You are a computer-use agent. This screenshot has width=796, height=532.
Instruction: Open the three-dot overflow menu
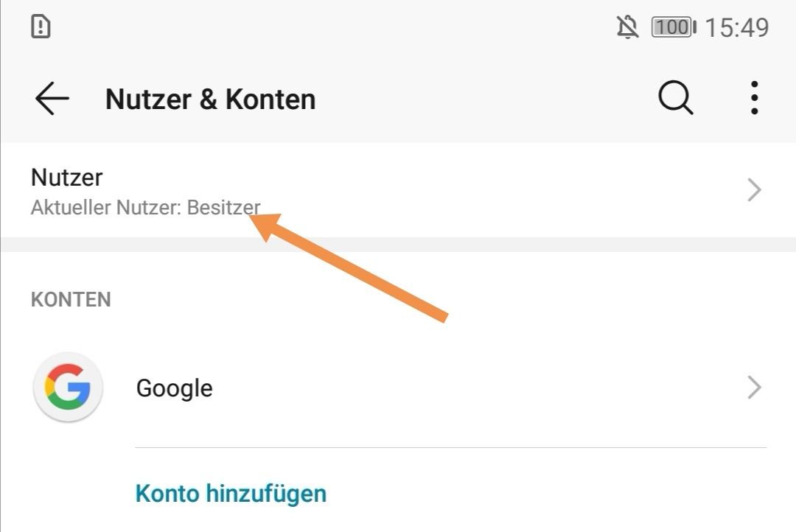pos(755,97)
